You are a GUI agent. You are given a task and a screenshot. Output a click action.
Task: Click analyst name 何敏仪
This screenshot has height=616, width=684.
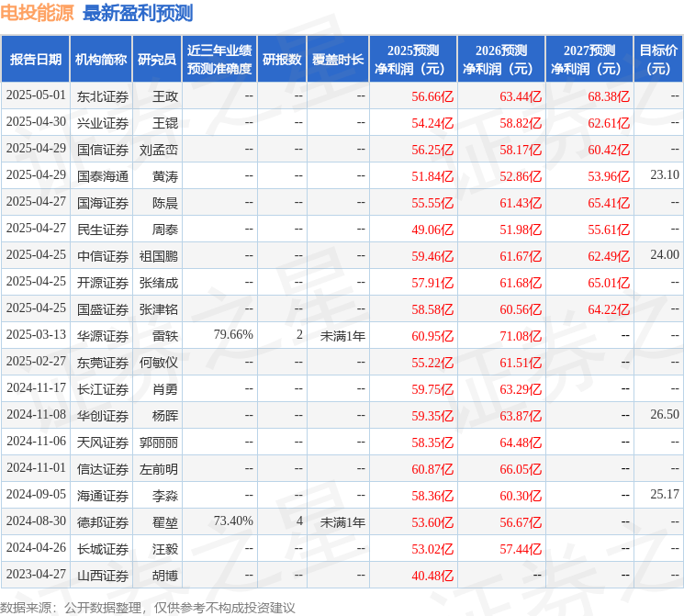click(x=159, y=363)
